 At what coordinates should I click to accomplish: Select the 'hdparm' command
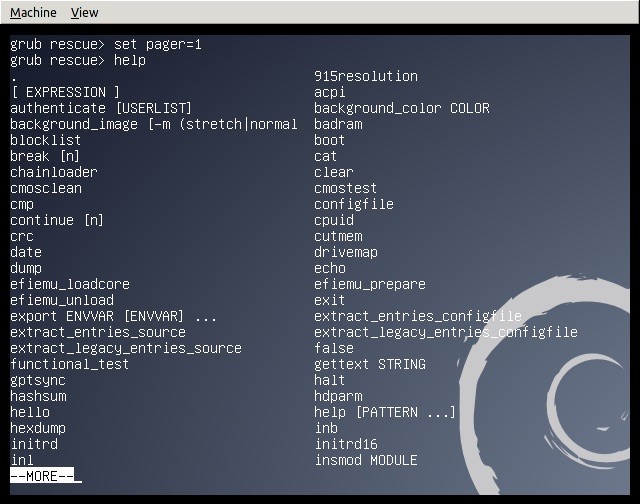tap(338, 396)
